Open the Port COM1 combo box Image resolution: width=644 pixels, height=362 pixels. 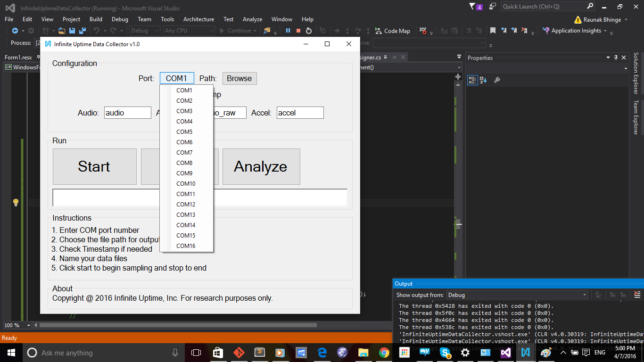click(x=177, y=78)
